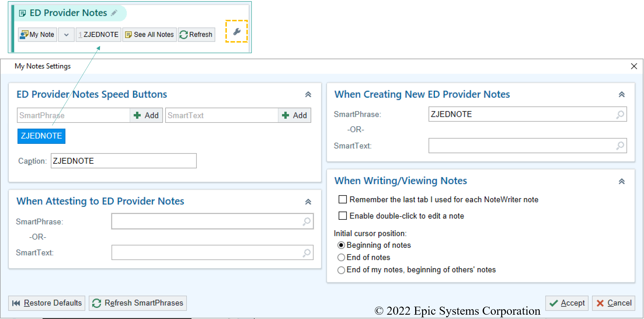Click magnifier in attesting SmartText field
This screenshot has width=644, height=319.
coord(307,253)
